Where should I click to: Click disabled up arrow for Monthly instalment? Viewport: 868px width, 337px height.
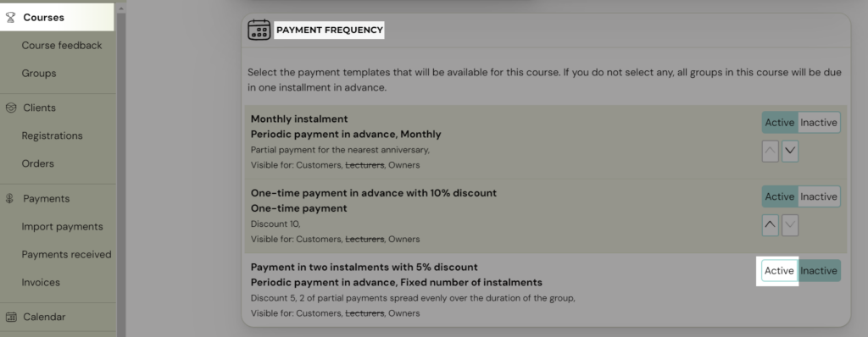770,151
